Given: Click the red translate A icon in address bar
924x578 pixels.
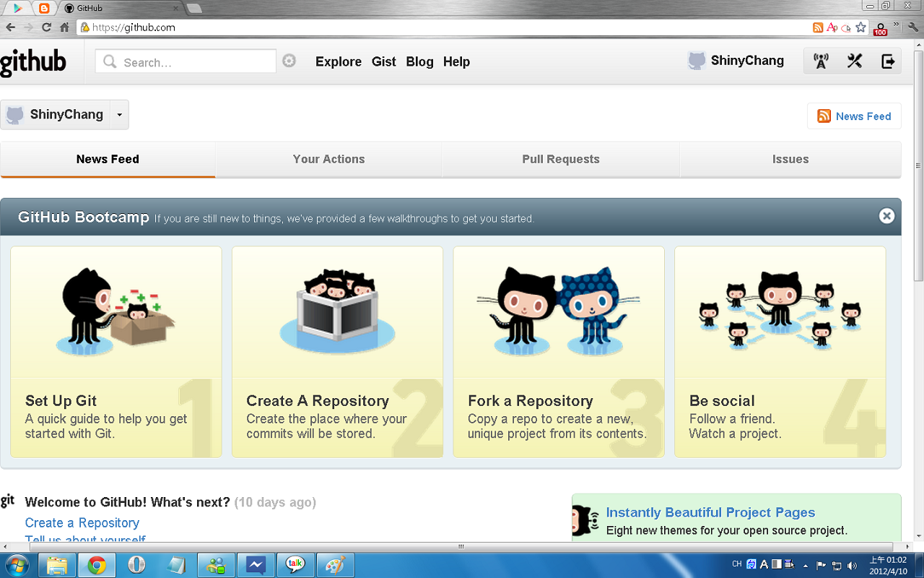Looking at the screenshot, I should tap(832, 27).
